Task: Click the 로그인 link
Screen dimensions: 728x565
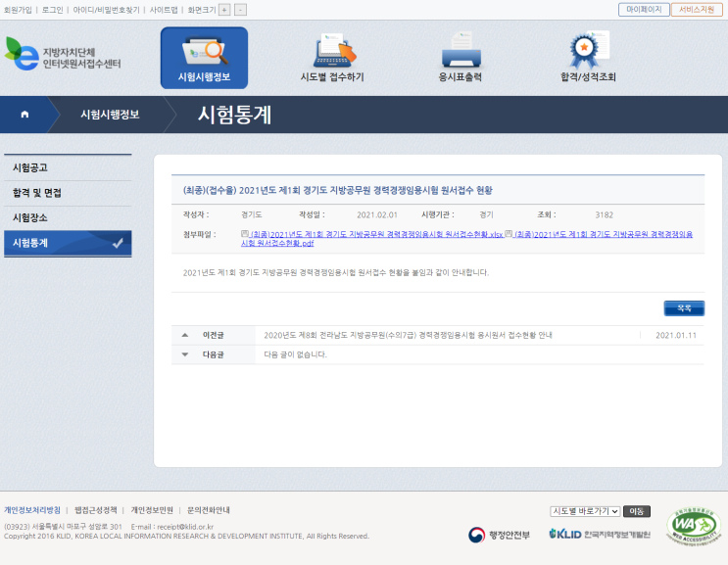Action: pos(53,10)
